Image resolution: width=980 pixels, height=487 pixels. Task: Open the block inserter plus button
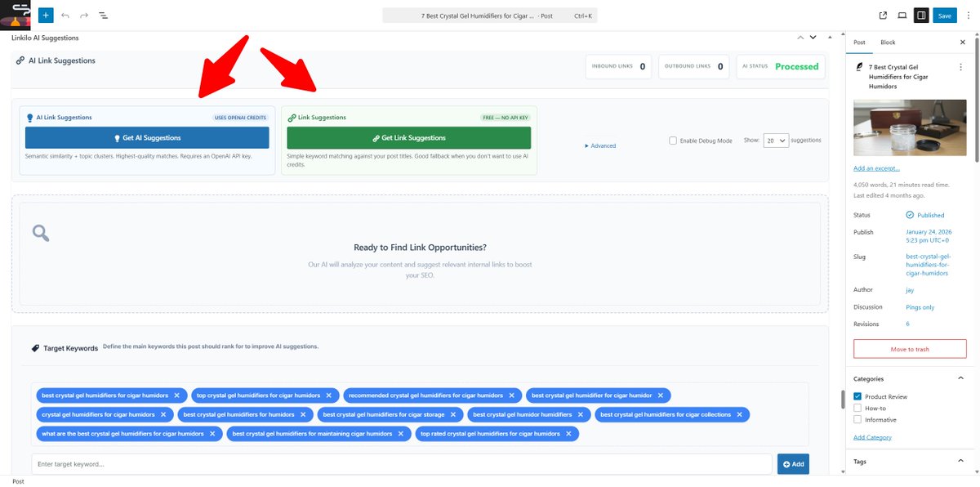[x=46, y=15]
